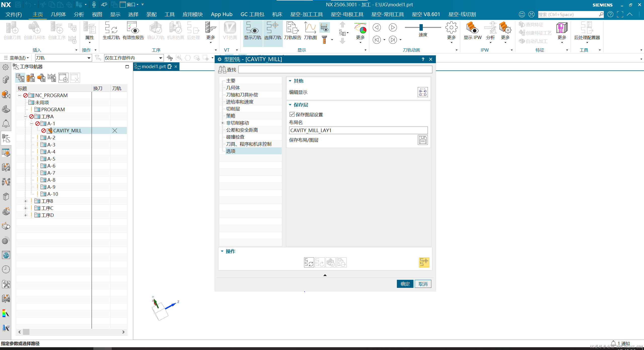Switch to 分析 ribbon tab
644x350 pixels.
(x=79, y=14)
